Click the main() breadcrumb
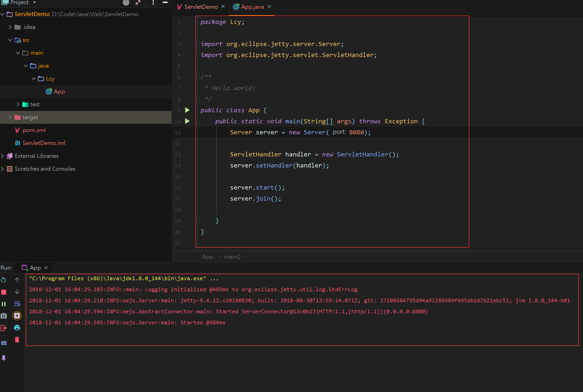583x392 pixels. click(232, 257)
